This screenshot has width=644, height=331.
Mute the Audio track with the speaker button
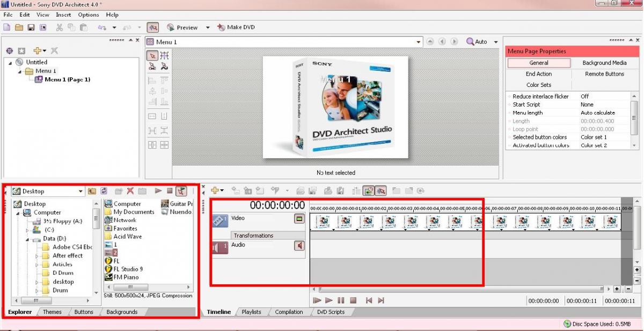299,245
